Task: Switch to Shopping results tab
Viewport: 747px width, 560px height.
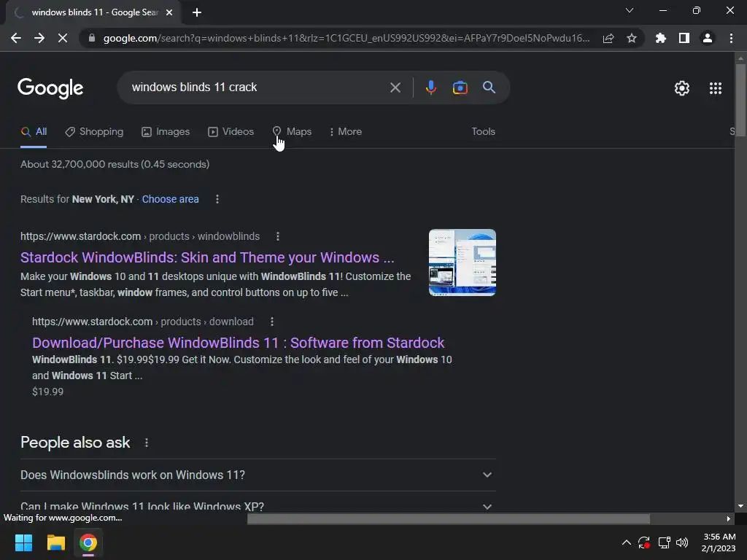Action: [x=94, y=132]
